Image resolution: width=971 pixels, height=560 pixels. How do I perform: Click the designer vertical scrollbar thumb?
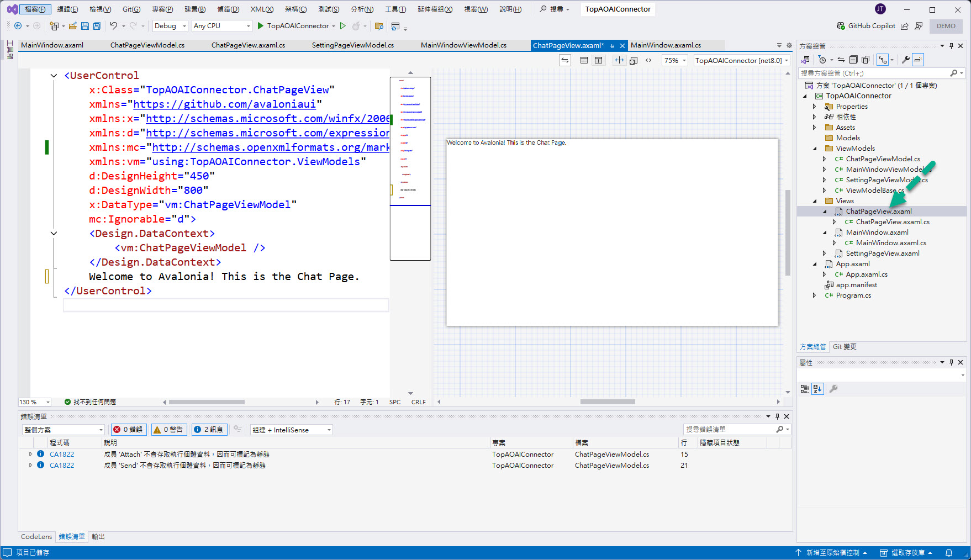click(788, 233)
